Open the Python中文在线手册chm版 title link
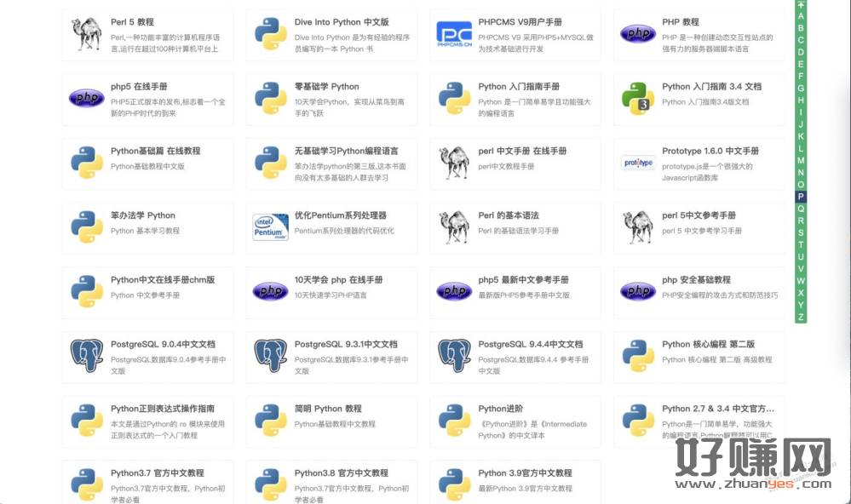The image size is (851, 504). [163, 280]
